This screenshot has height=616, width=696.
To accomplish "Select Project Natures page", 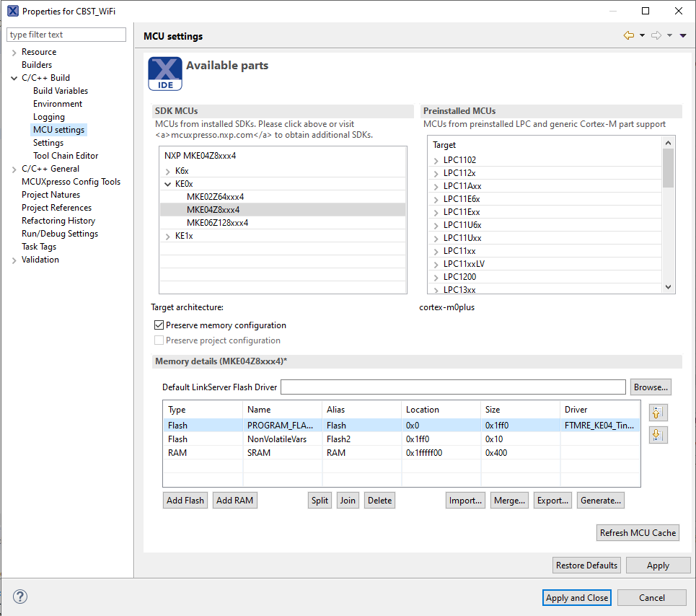I will (x=51, y=195).
